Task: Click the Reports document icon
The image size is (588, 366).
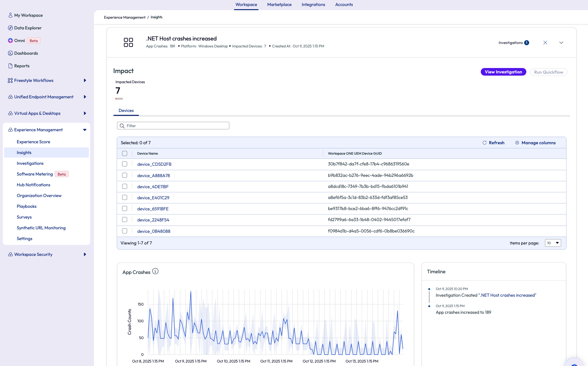Action: point(10,66)
